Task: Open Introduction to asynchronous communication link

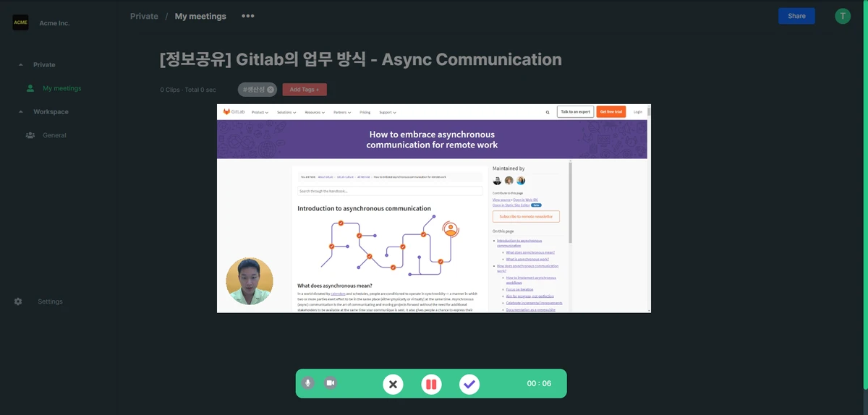Action: 519,243
